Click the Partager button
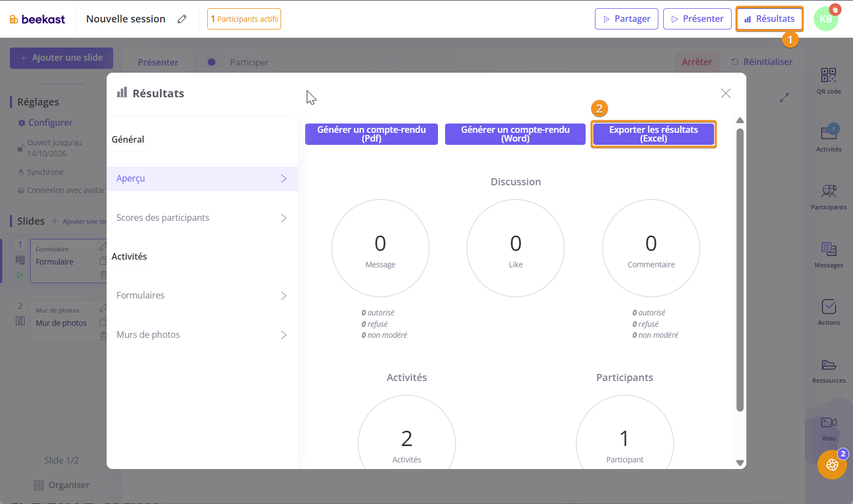The height and width of the screenshot is (504, 853). tap(627, 19)
